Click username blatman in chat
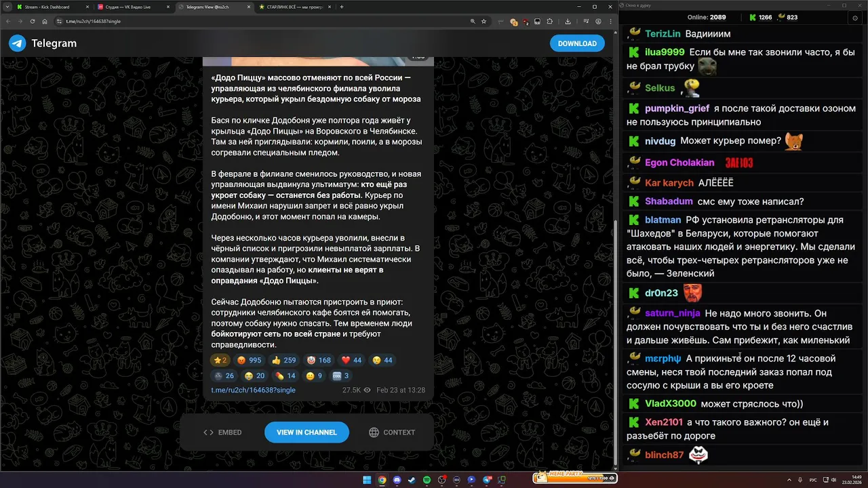The height and width of the screenshot is (488, 868). [x=663, y=220]
